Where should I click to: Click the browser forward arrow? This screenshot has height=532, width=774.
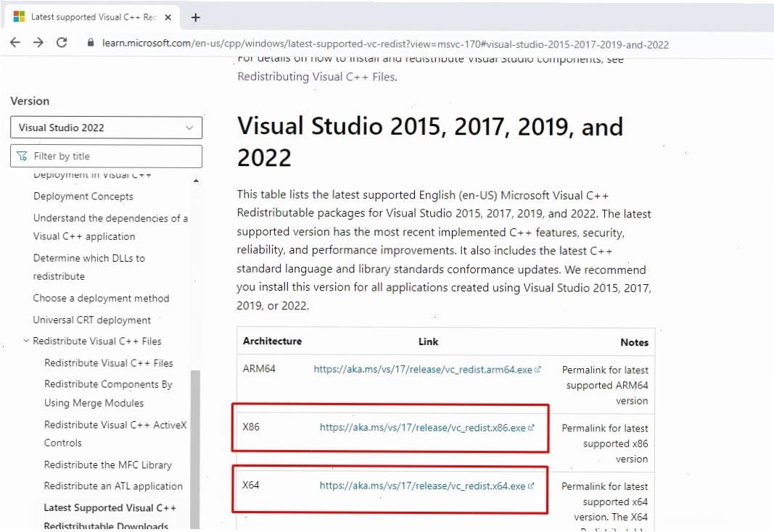38,43
